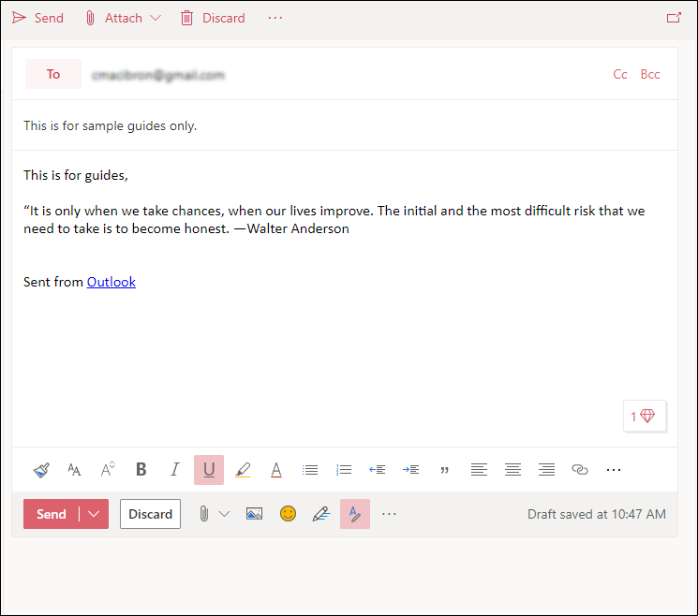The image size is (698, 616).
Task: Insert a hyperlink with the link icon
Action: pos(580,470)
